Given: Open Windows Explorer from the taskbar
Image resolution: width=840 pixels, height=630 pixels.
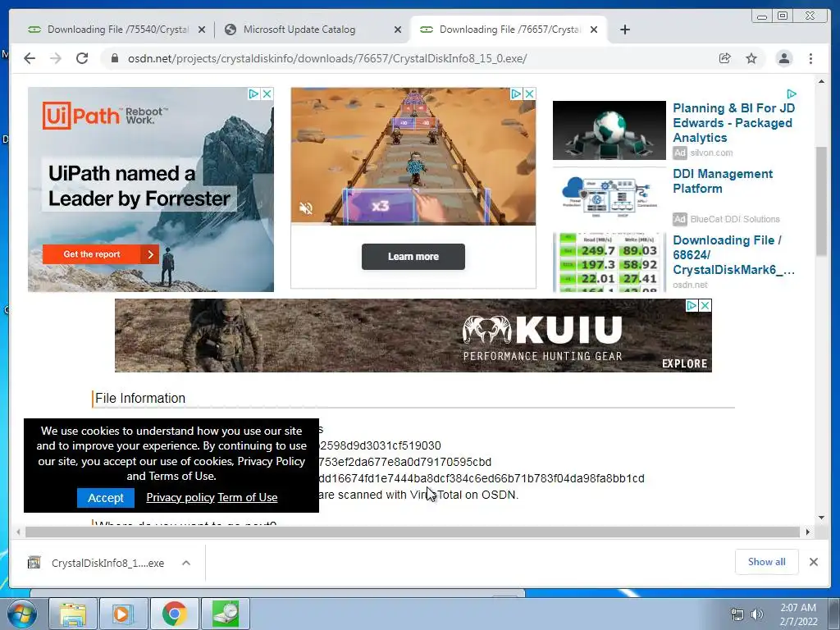Looking at the screenshot, I should point(72,614).
